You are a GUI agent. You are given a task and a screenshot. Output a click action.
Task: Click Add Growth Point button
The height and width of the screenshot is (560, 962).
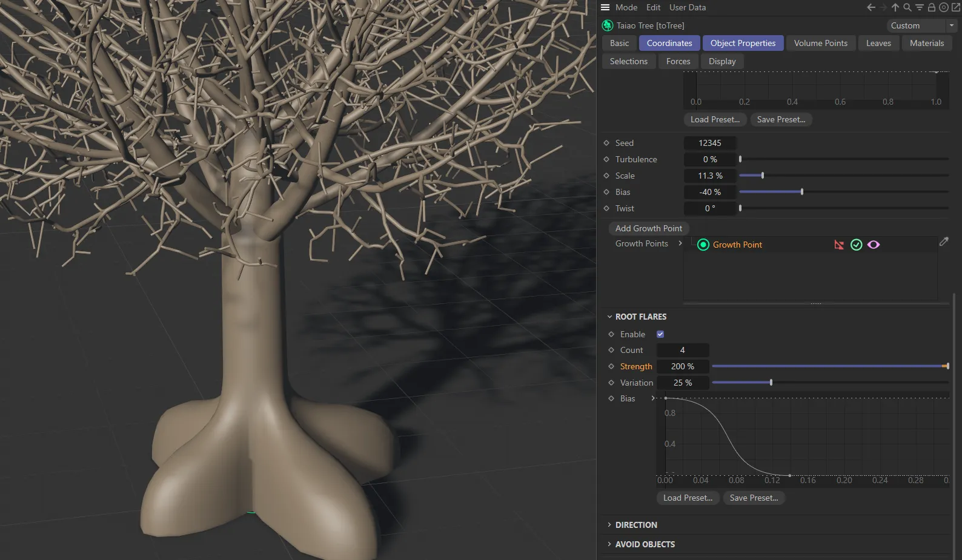[649, 228]
